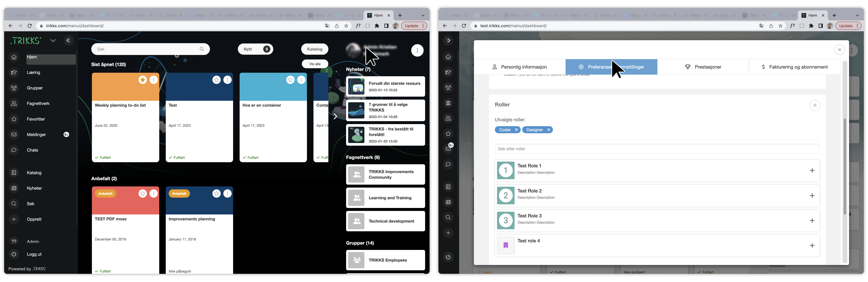Open the three-dot menu beside profile
868x282 pixels.
pyautogui.click(x=417, y=51)
